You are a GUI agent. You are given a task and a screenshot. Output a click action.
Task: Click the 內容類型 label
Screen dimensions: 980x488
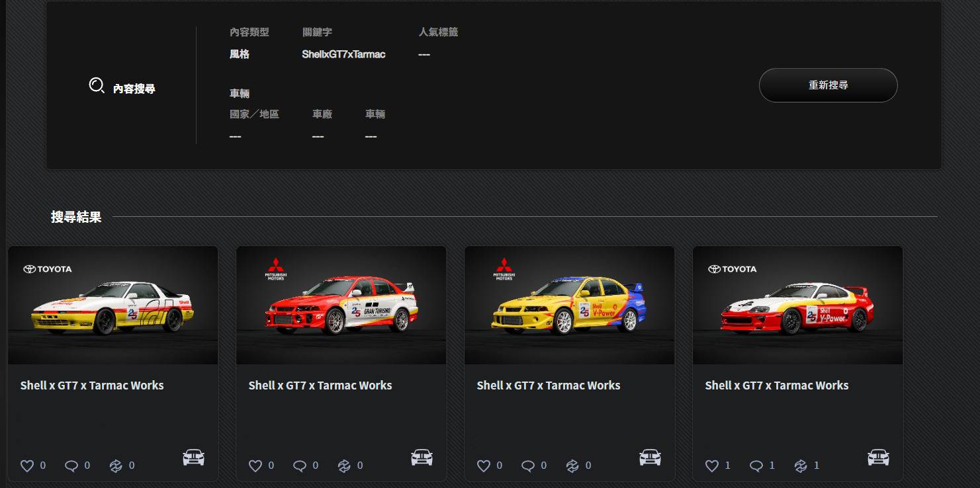point(249,32)
